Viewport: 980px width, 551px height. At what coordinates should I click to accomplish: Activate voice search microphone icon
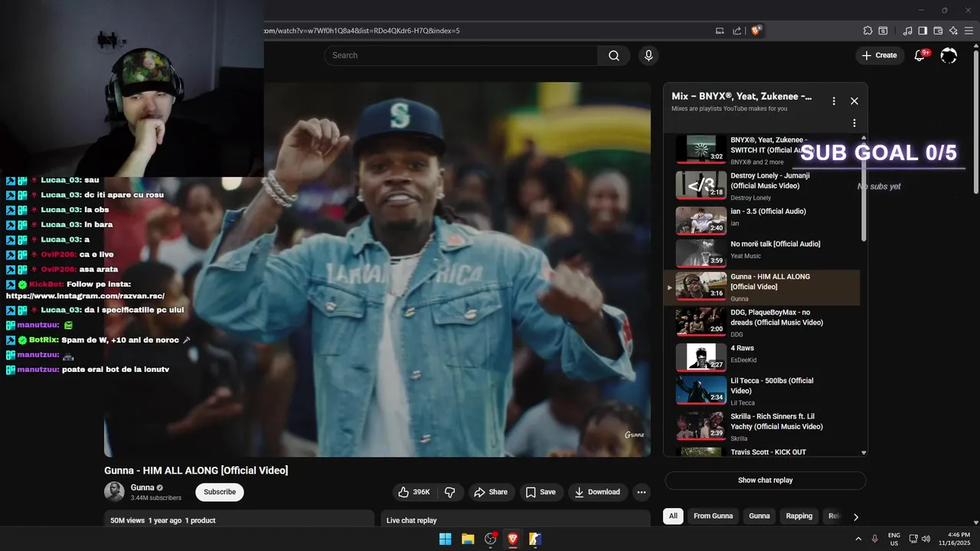648,55
